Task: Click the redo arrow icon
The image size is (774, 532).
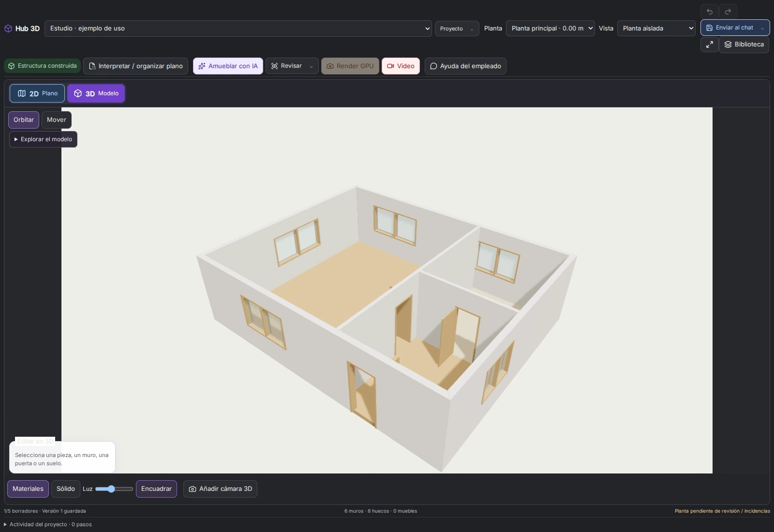Action: tap(728, 12)
